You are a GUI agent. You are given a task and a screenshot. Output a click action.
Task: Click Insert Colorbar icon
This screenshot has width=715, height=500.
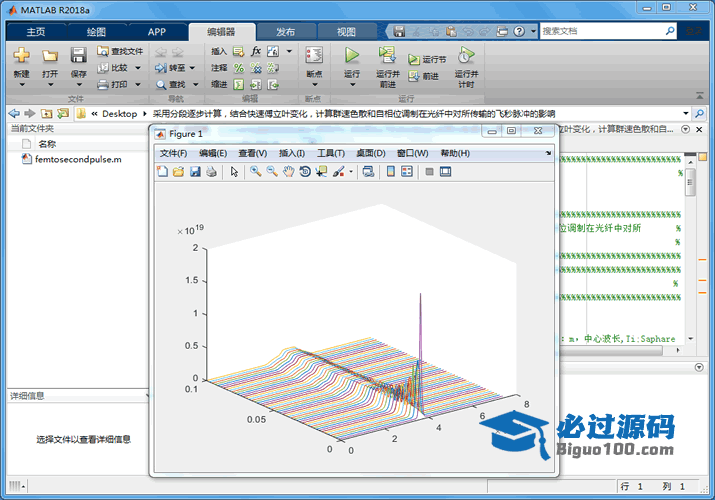390,171
